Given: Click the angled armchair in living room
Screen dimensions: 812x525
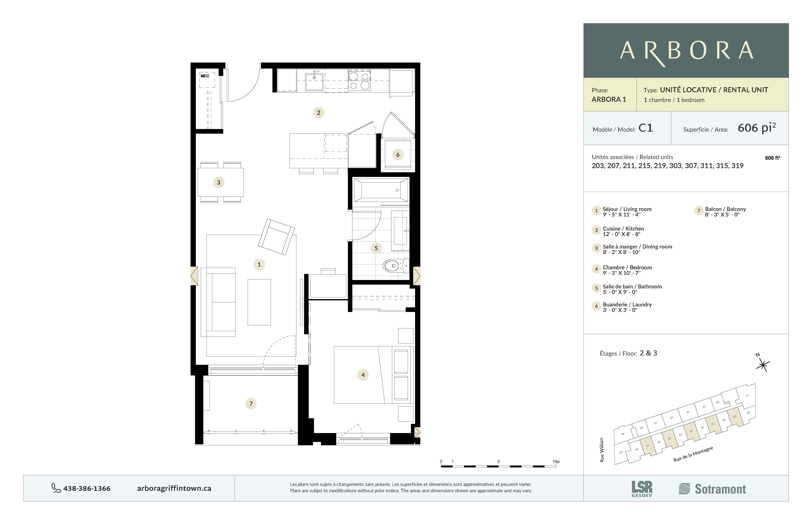Looking at the screenshot, I should coord(276,237).
